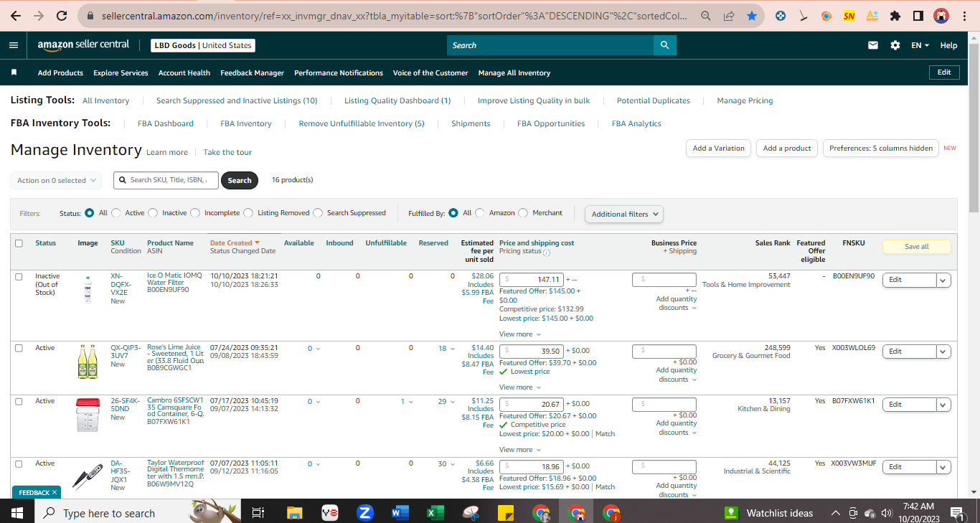Select the All status radio button
The width and height of the screenshot is (980, 523).
point(90,213)
